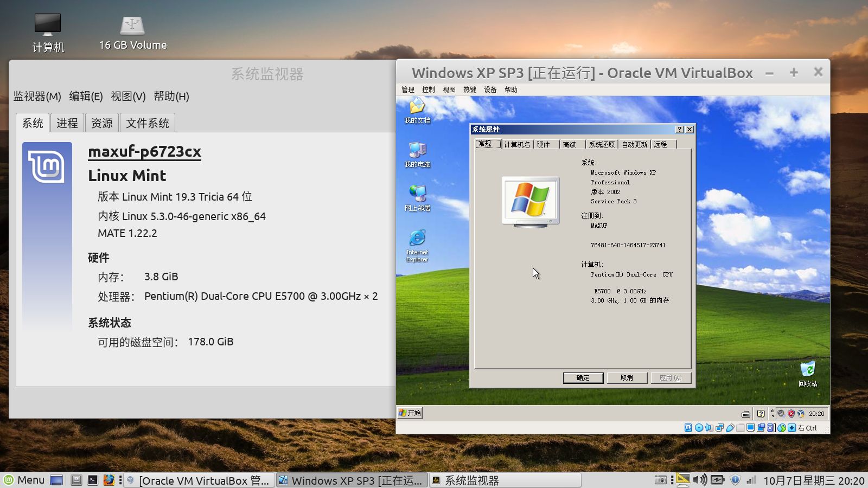Select the 硬件 tab in 系统属性
This screenshot has width=868, height=488.
(544, 144)
